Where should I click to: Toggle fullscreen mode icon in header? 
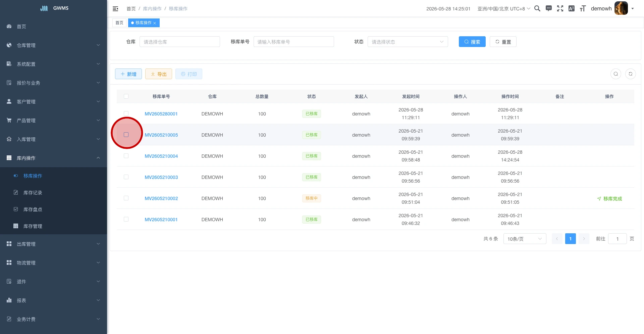tap(560, 8)
